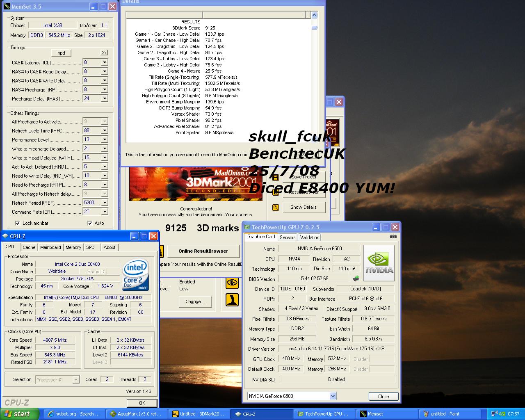Switch to the Cache tab in CPU-Z
Viewport: 525px width, 420px height.
[29, 247]
